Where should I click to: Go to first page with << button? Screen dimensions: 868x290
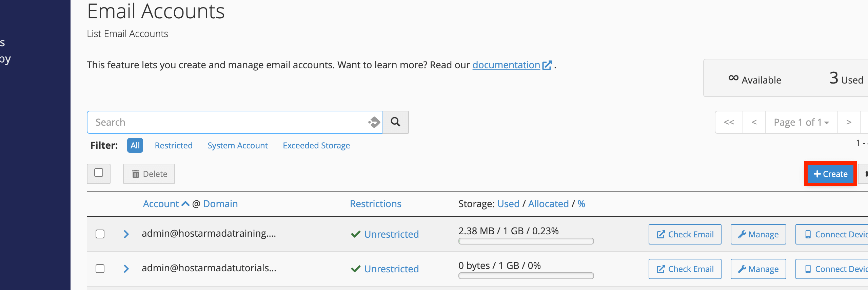coord(729,122)
